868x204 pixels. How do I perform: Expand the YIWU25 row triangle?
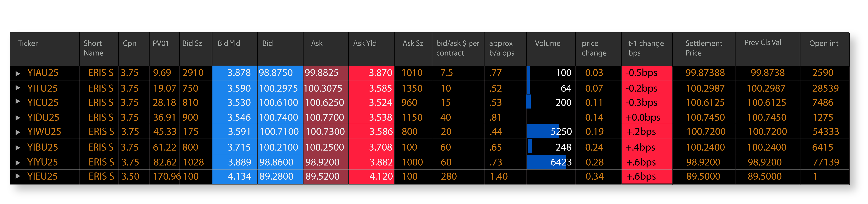[x=18, y=132]
